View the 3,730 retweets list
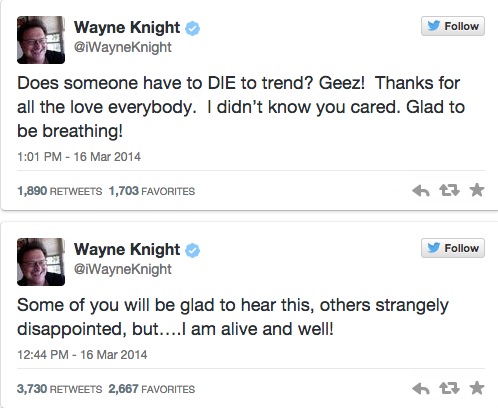The width and height of the screenshot is (498, 408). [59, 389]
